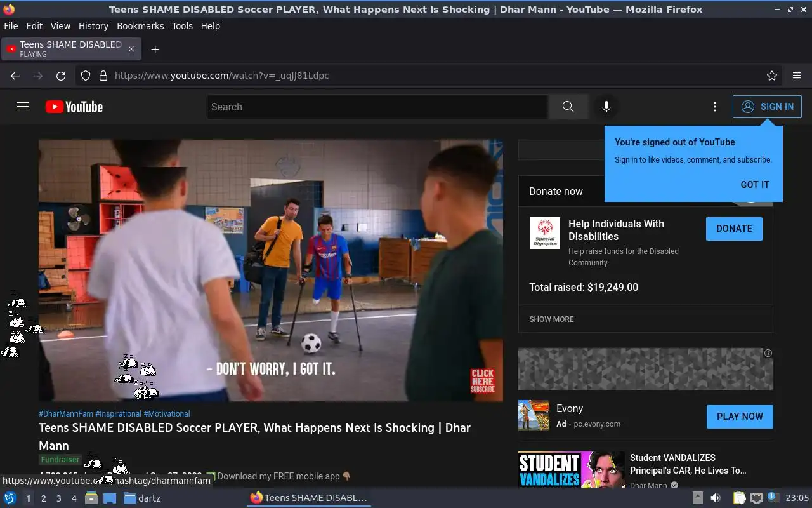Open the View menu
812x508 pixels.
coord(60,26)
